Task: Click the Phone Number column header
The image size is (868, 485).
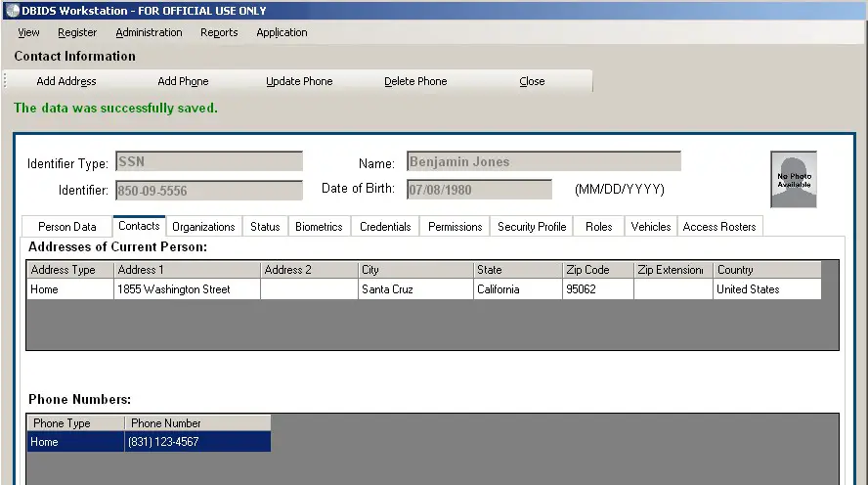Action: (197, 423)
